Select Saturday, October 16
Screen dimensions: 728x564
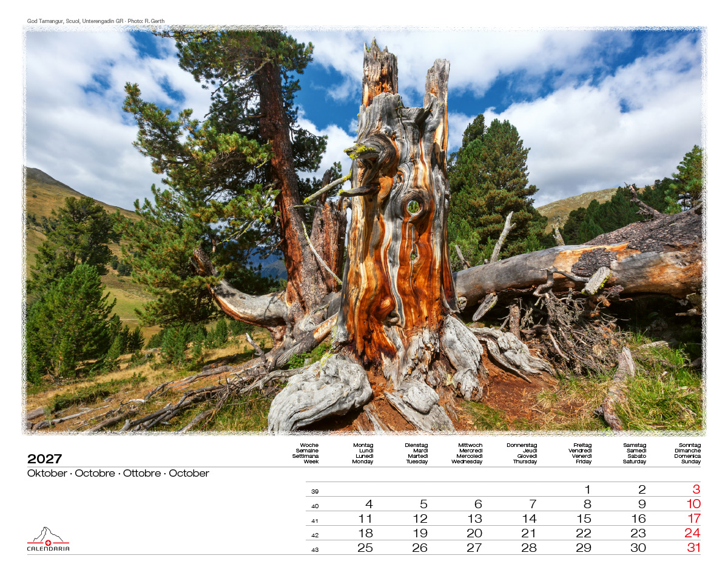[x=638, y=519]
